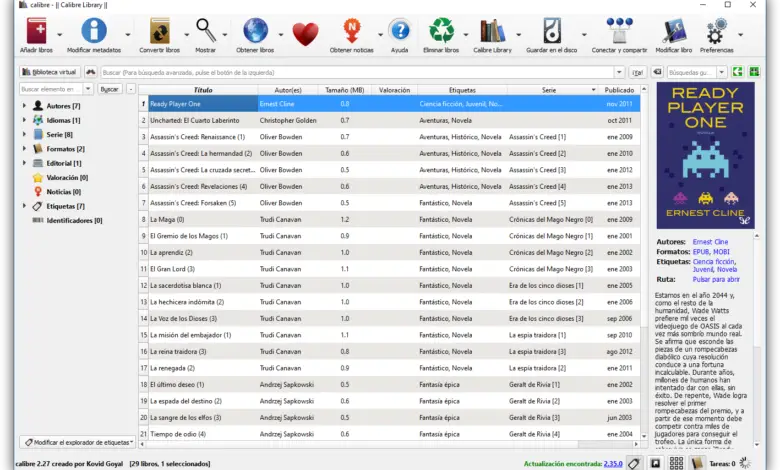
Task: Expand the Idiomas tree node
Action: 24,120
